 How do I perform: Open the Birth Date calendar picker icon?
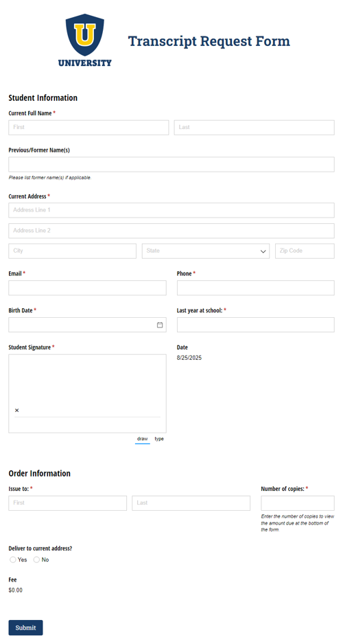(160, 325)
